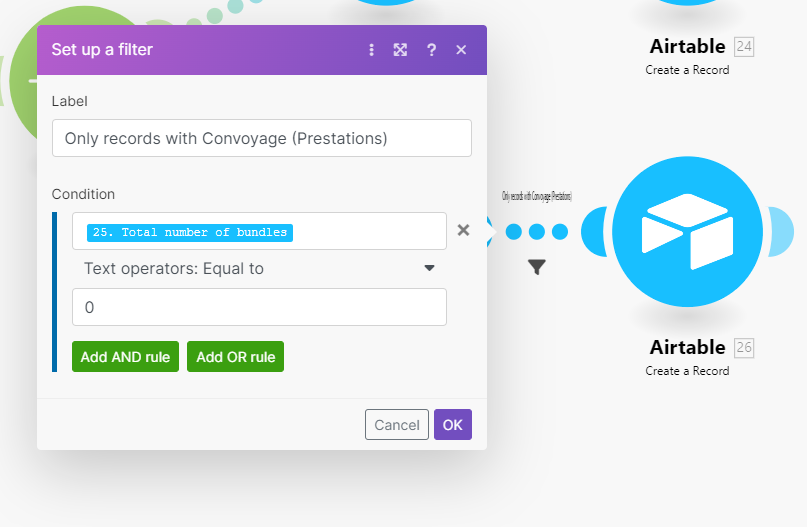
Task: Select the "Total number of bundles" token
Action: tap(190, 232)
